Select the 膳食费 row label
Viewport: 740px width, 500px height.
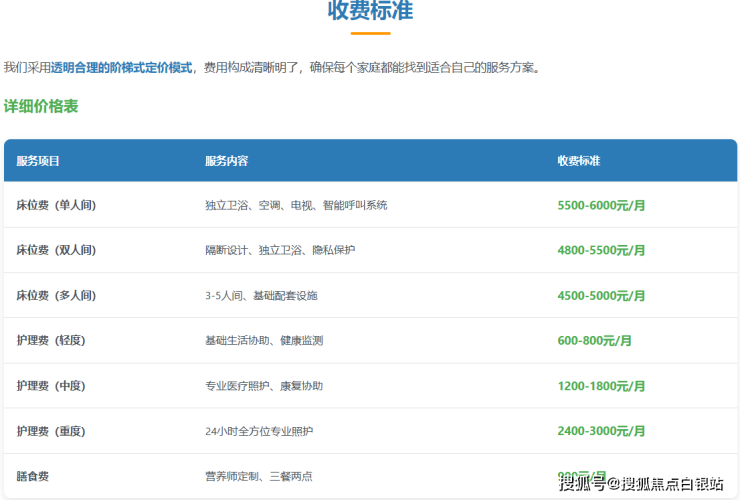tap(33, 477)
